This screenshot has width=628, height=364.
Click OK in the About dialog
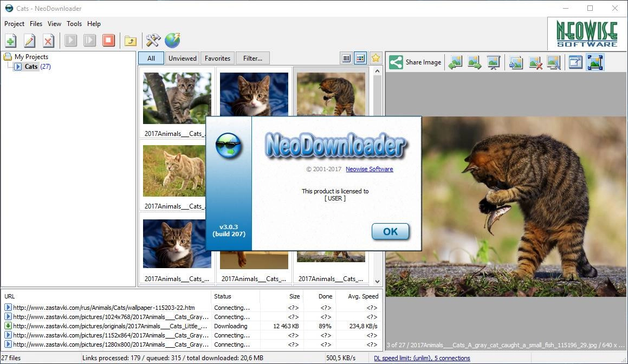pos(390,231)
